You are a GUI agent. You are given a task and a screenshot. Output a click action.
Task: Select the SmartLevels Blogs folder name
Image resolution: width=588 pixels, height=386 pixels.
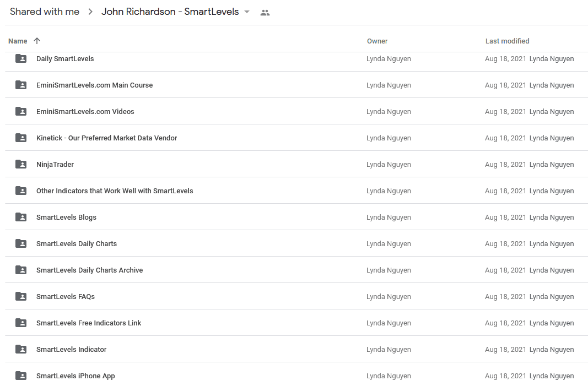(66, 218)
